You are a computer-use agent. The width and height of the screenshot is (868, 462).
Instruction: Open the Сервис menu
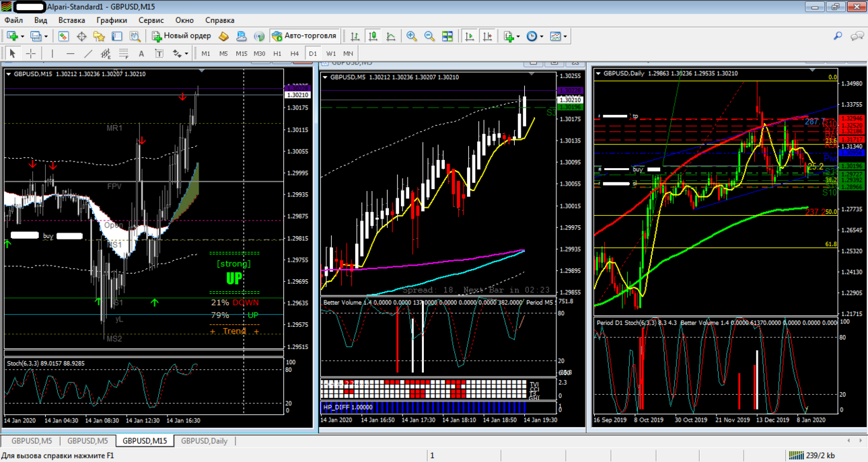pos(151,20)
